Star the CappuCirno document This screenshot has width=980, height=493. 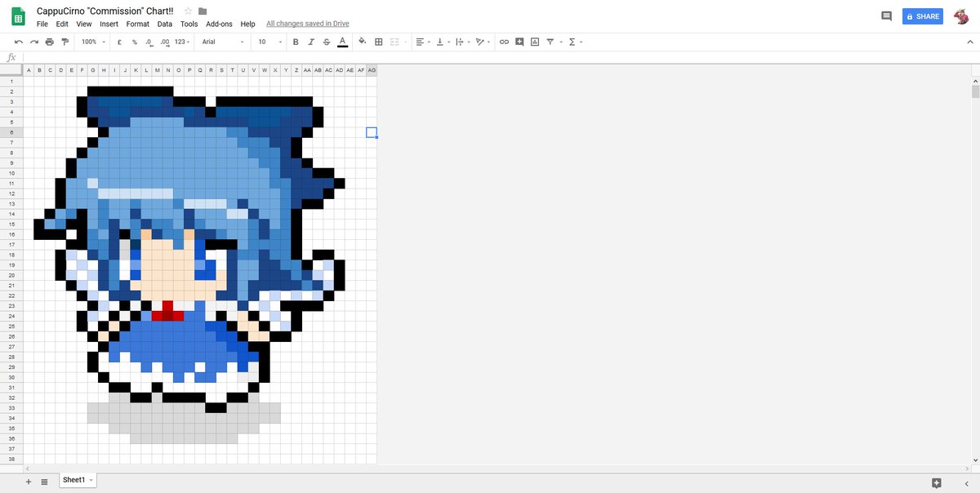pyautogui.click(x=188, y=11)
